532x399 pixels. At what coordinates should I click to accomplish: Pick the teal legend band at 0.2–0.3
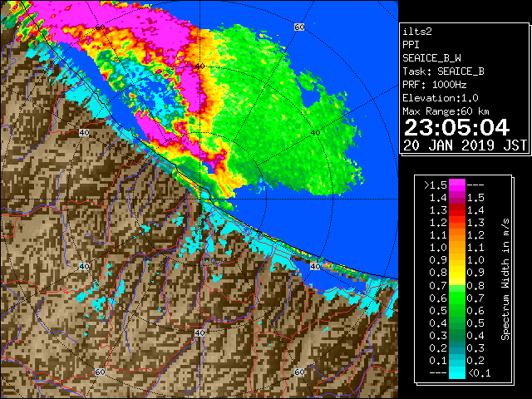pyautogui.click(x=457, y=347)
